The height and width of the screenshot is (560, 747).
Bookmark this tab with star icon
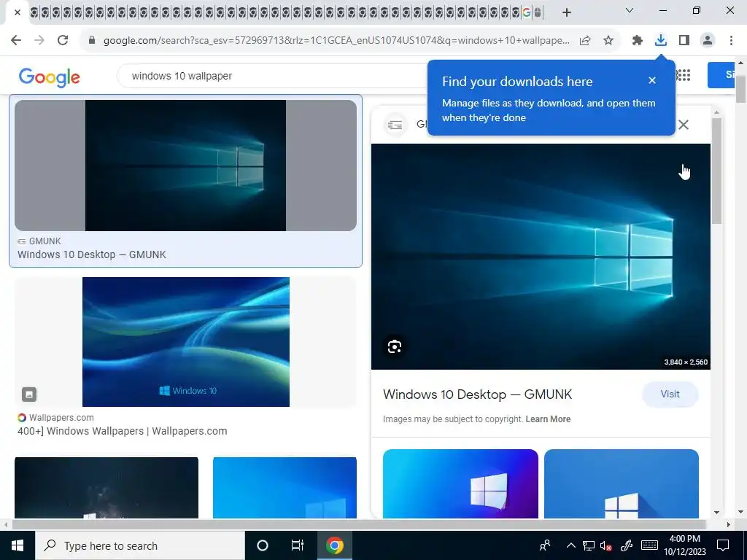point(608,41)
